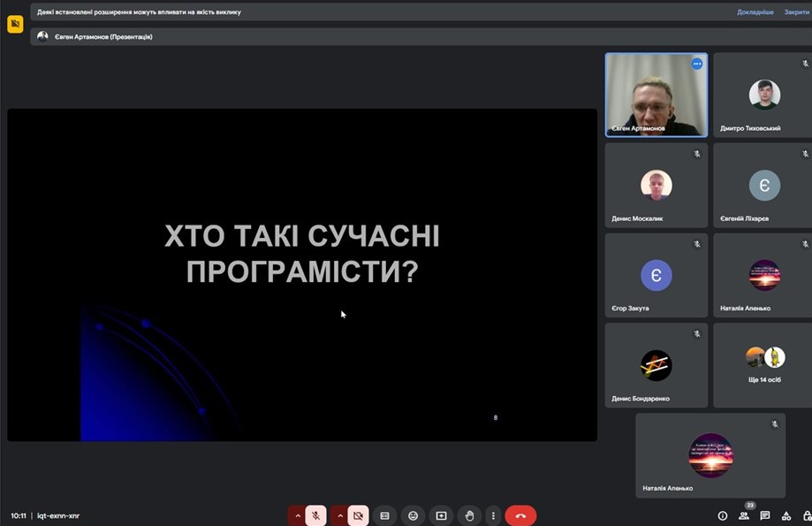Toggle captions button
Viewport: 812px width, 526px height.
click(x=384, y=515)
